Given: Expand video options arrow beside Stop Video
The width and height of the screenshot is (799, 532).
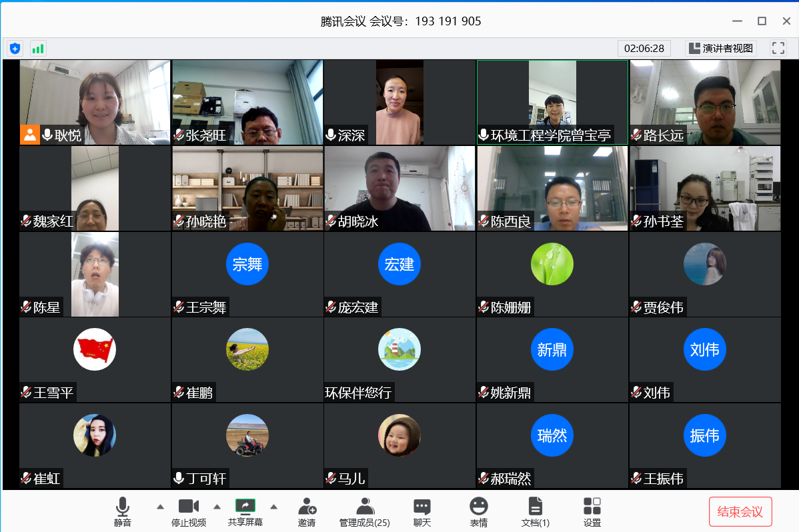Looking at the screenshot, I should pos(217,507).
